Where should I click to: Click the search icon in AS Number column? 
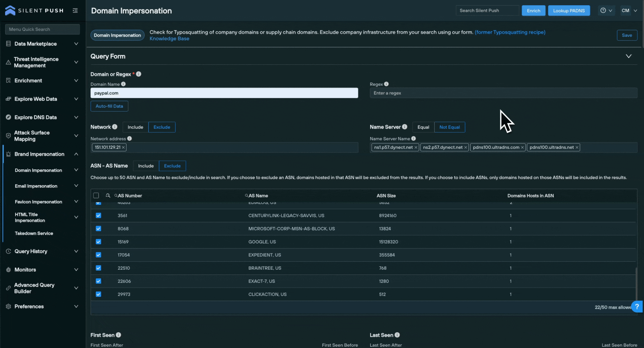tap(116, 196)
